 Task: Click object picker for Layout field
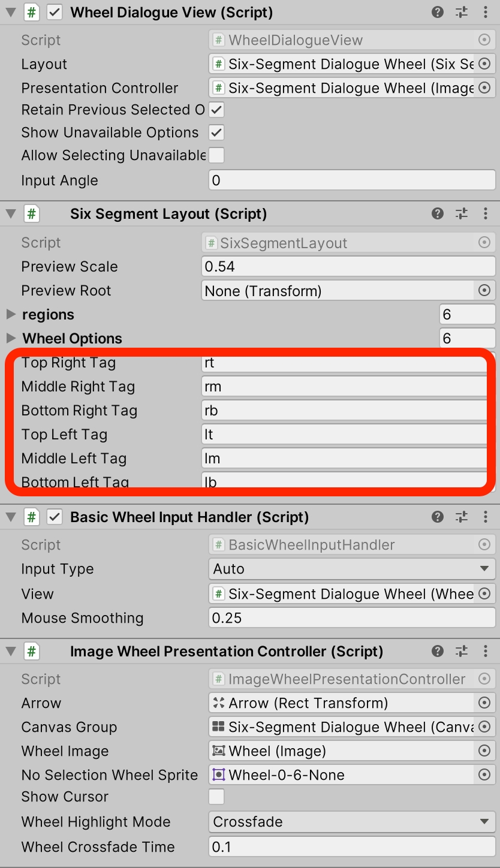[x=484, y=64]
